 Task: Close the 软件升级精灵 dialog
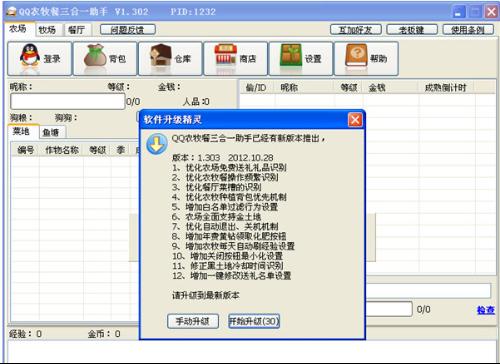[x=355, y=119]
